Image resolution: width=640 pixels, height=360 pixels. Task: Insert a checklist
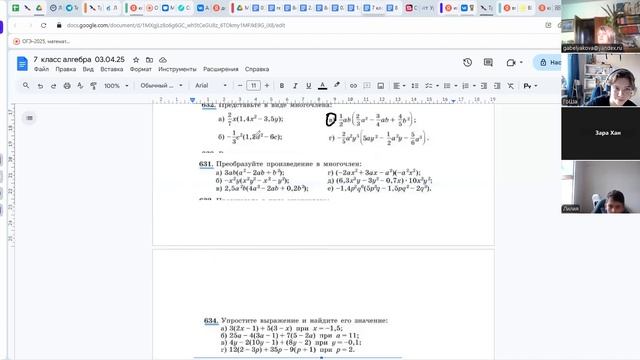click(429, 86)
